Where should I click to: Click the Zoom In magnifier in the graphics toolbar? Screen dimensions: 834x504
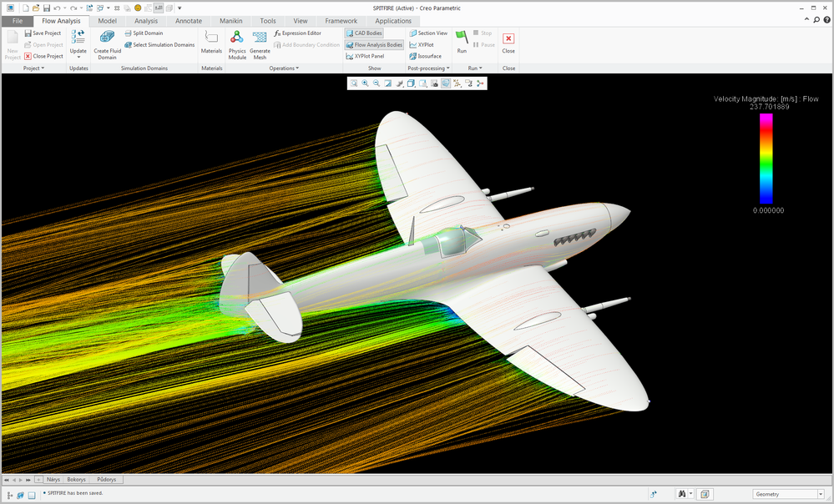click(x=365, y=83)
